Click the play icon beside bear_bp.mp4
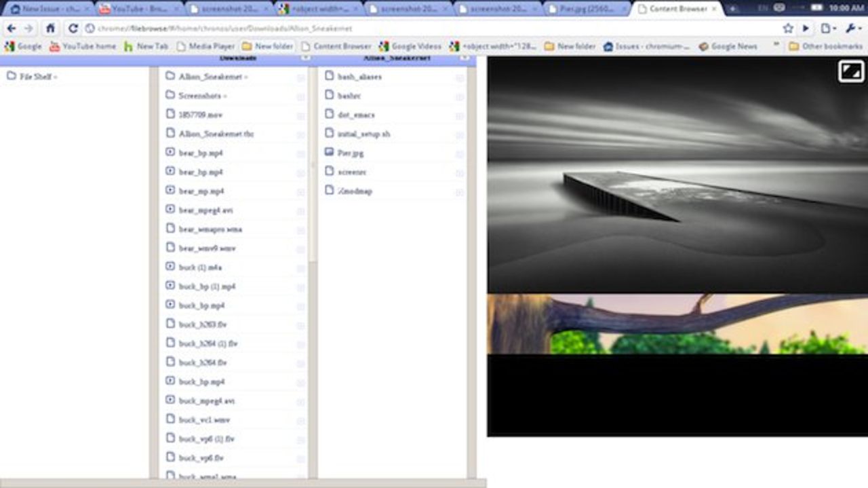This screenshot has width=868, height=488. coord(170,151)
